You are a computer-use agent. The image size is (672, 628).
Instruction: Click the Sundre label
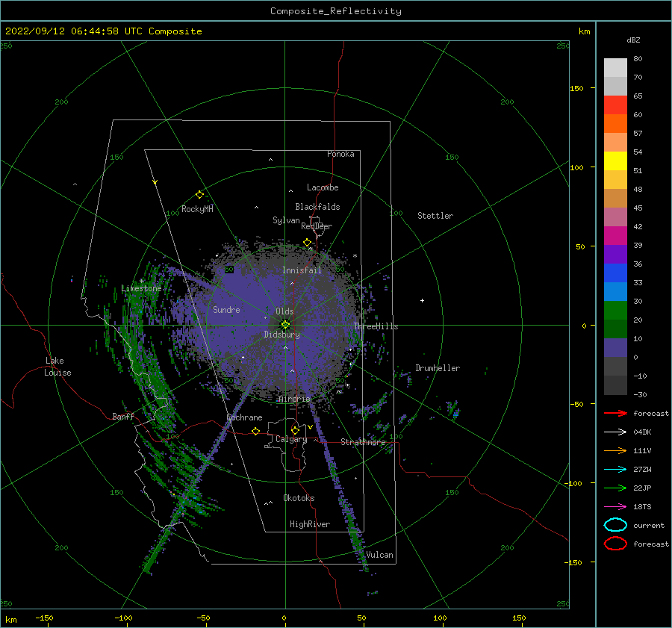tap(226, 309)
